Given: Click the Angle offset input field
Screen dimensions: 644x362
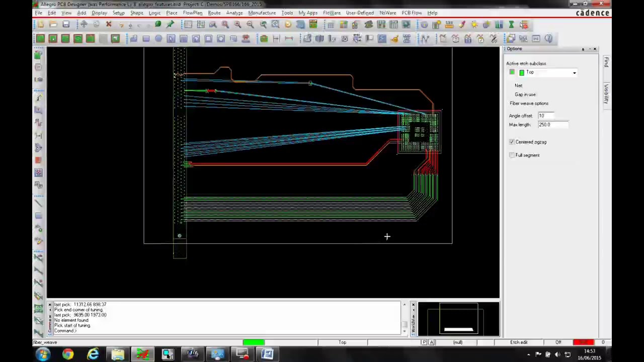Looking at the screenshot, I should pyautogui.click(x=545, y=116).
